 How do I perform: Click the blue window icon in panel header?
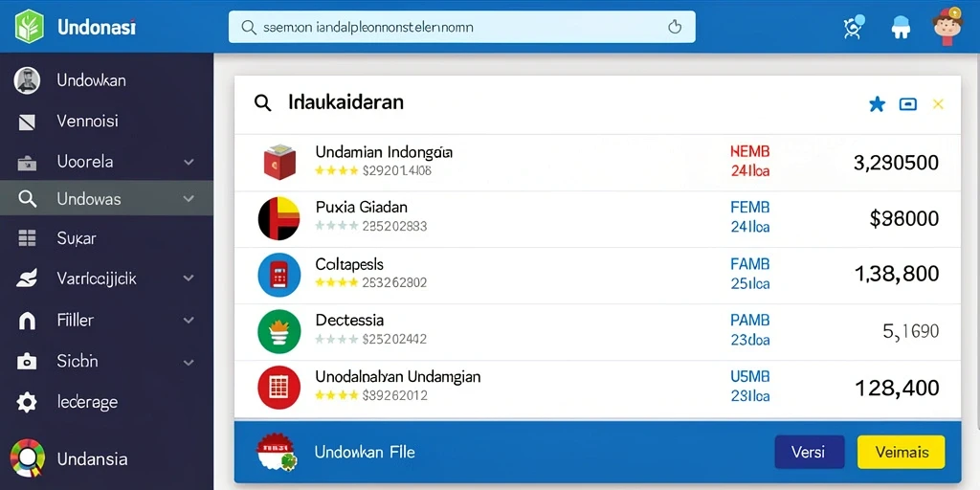[x=907, y=104]
